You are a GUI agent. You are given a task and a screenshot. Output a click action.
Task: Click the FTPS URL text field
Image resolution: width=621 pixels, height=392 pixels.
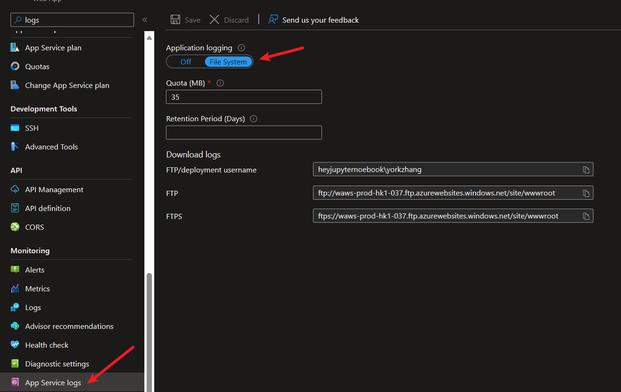(x=453, y=216)
